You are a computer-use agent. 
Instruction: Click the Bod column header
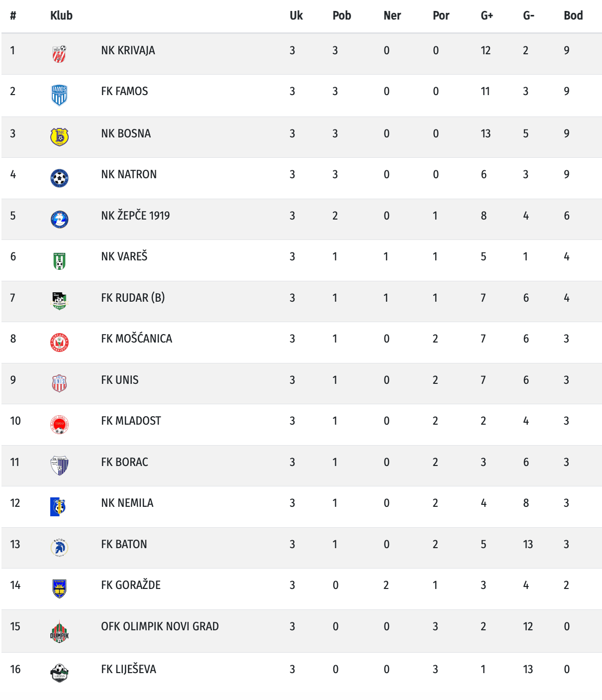(x=573, y=15)
